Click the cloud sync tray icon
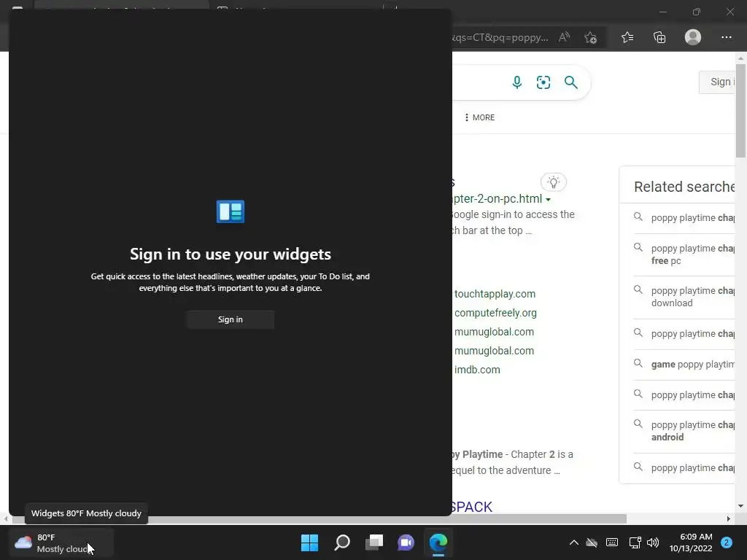 [x=592, y=542]
